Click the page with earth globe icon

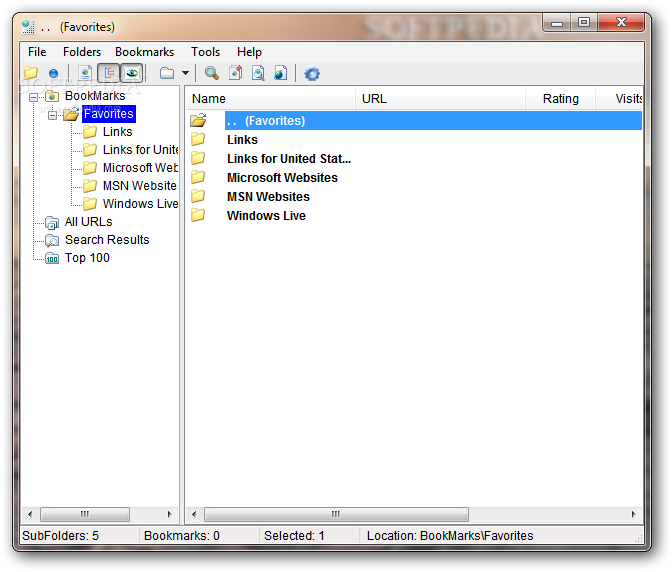point(280,73)
